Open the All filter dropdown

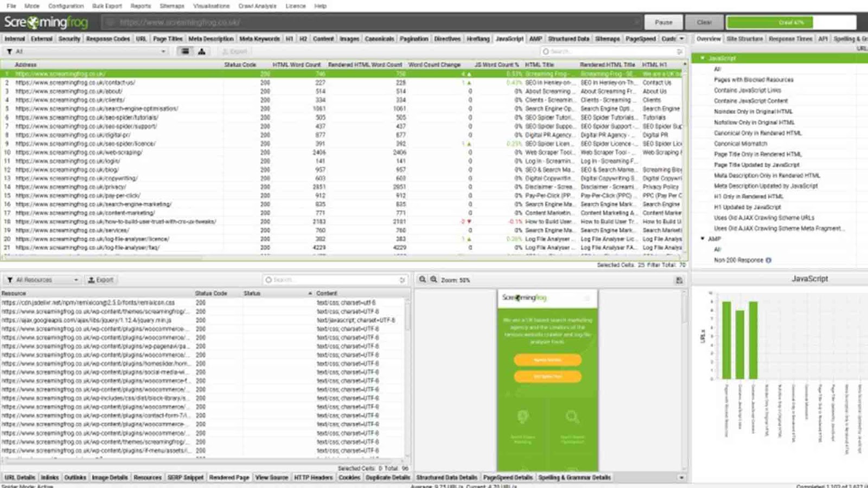pos(87,52)
